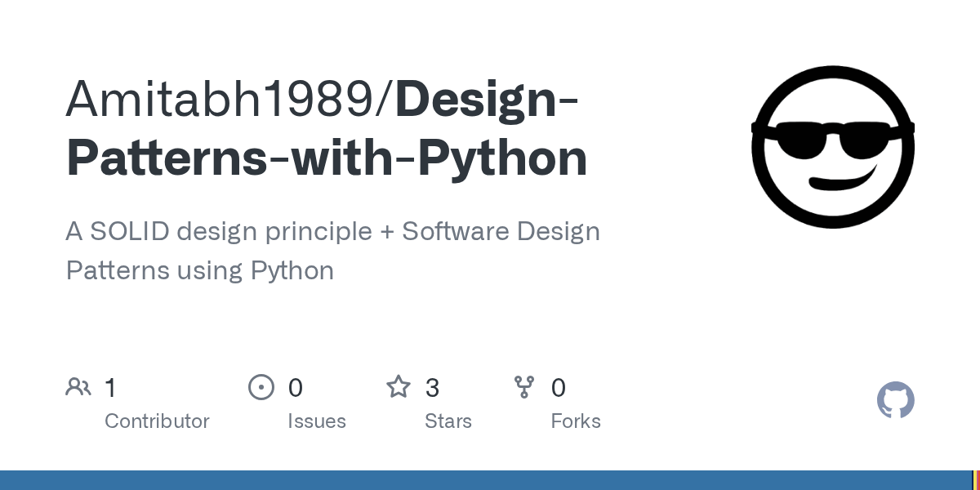Screen dimensions: 980x490
Task: Click the blue Python language bar
Action: tap(485, 480)
